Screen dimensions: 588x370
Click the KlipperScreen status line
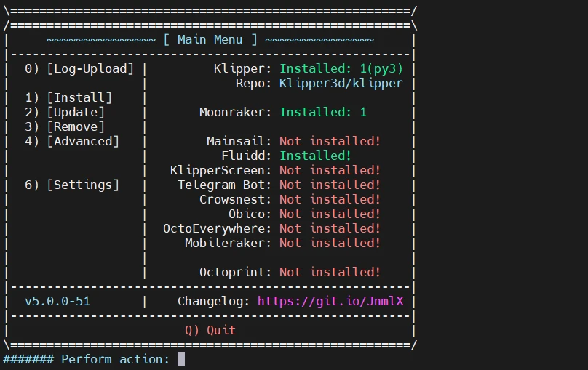coord(330,170)
